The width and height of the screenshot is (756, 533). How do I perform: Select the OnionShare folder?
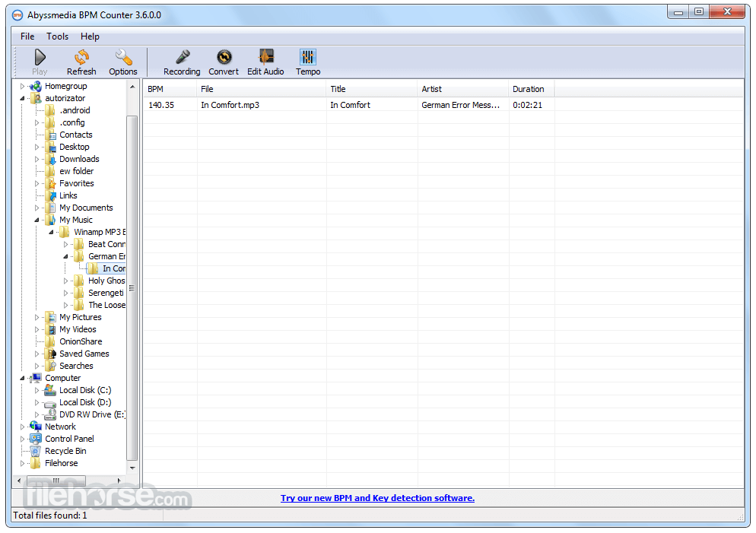click(81, 341)
